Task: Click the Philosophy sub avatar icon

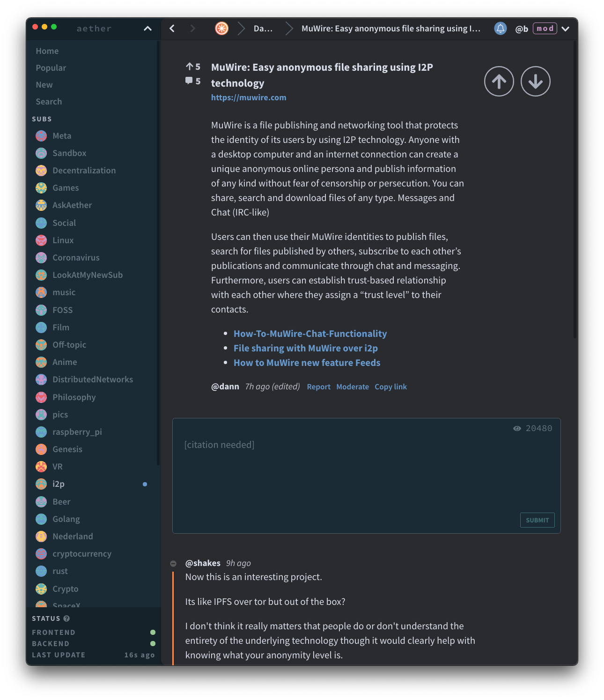Action: pyautogui.click(x=41, y=397)
